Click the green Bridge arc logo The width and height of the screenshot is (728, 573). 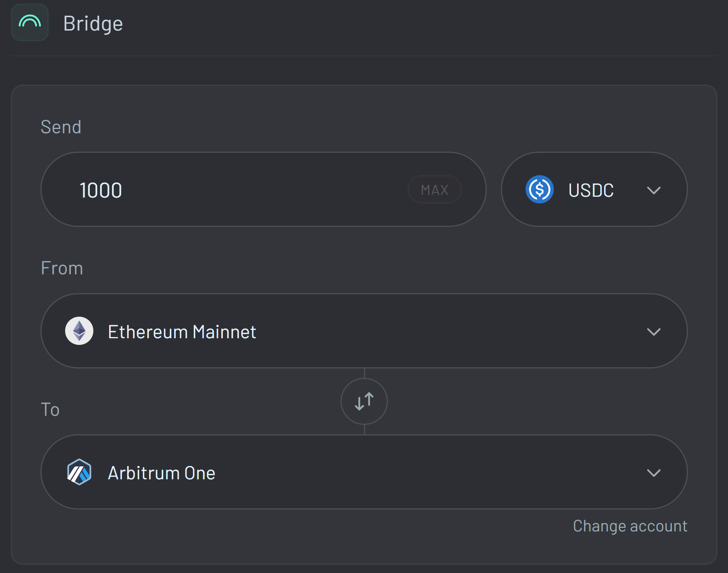click(30, 22)
